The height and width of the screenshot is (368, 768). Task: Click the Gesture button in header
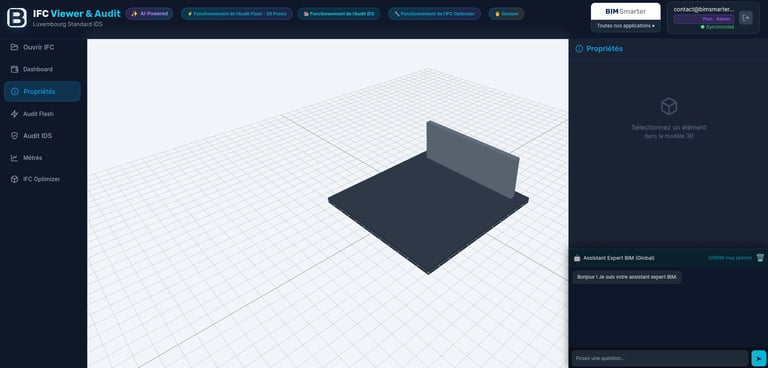[506, 14]
